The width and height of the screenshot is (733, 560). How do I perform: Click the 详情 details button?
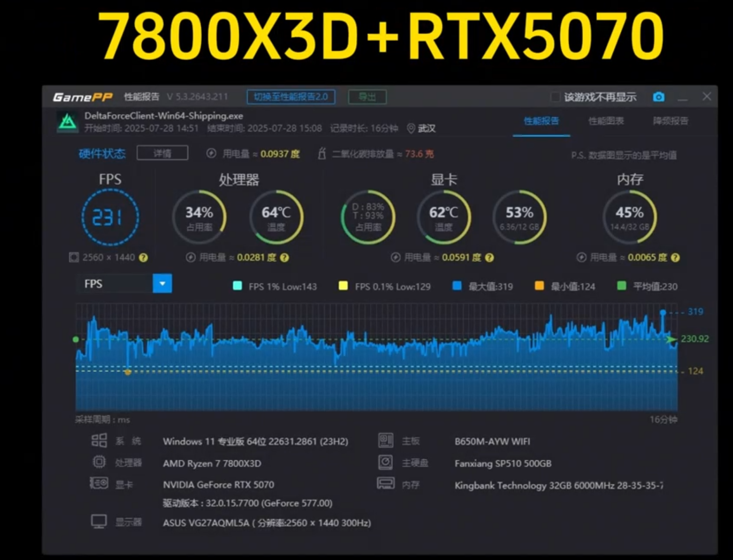pos(162,153)
